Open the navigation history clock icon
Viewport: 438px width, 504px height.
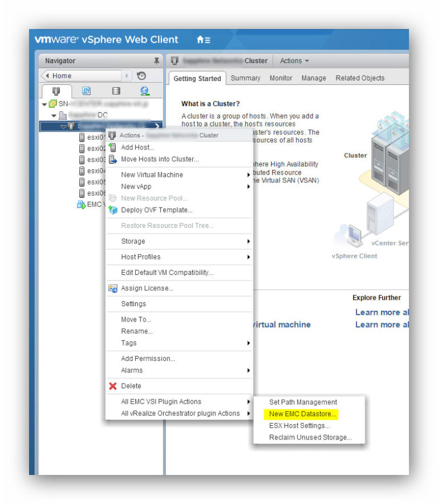tap(141, 76)
